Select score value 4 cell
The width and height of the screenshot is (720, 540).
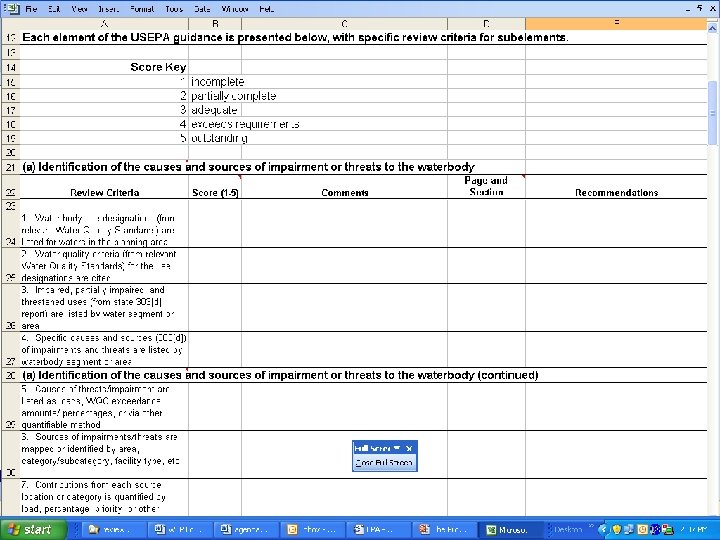pyautogui.click(x=104, y=124)
